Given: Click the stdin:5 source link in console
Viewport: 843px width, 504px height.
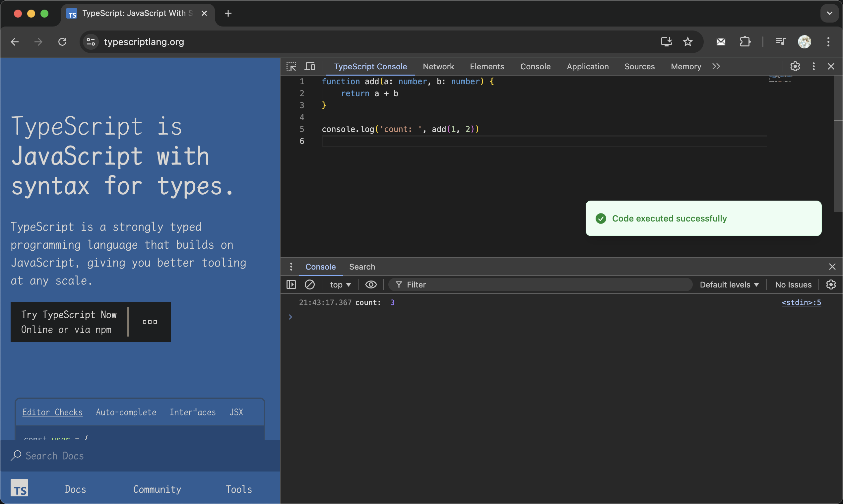Looking at the screenshot, I should click(x=801, y=302).
